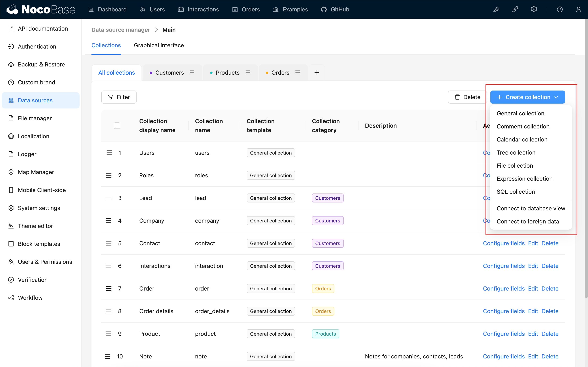The width and height of the screenshot is (588, 367).
Task: Click the NocoBase logo
Action: 41,9
